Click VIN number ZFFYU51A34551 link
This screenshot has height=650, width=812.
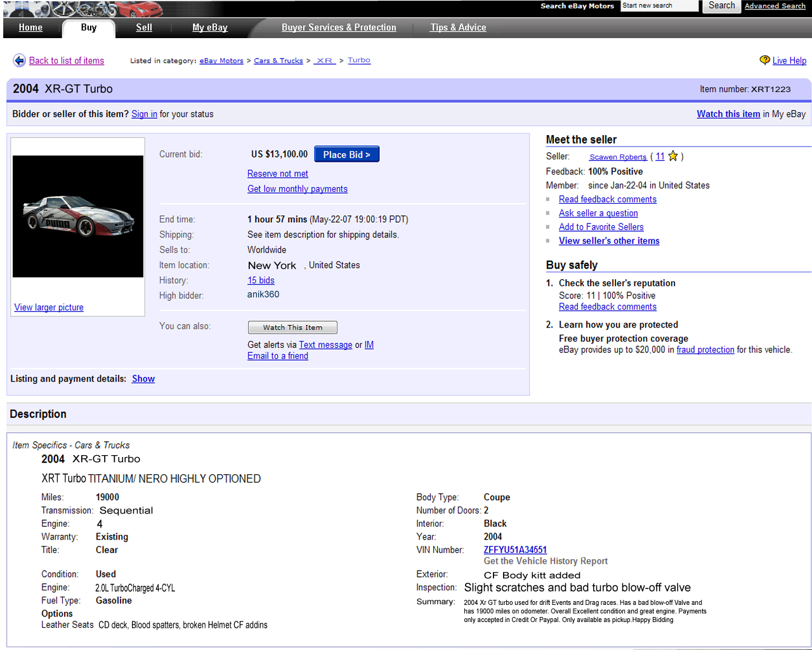tap(515, 550)
